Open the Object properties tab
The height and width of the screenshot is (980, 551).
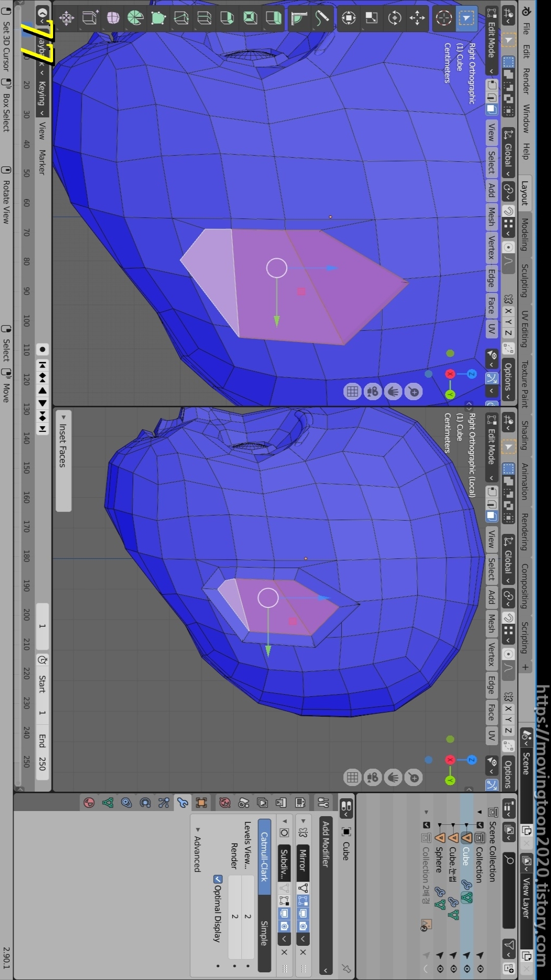[202, 802]
